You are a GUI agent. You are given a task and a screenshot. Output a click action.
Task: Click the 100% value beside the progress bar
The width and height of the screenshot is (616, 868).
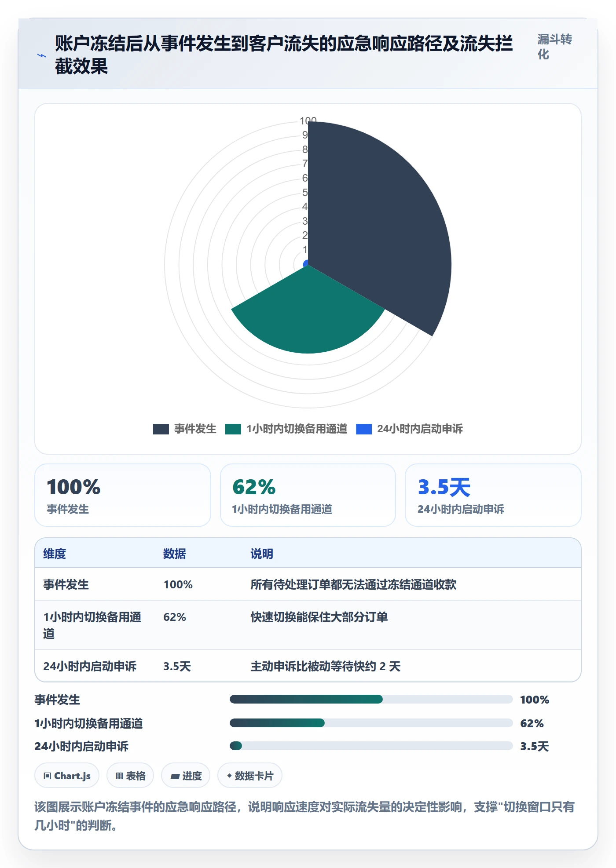[535, 700]
